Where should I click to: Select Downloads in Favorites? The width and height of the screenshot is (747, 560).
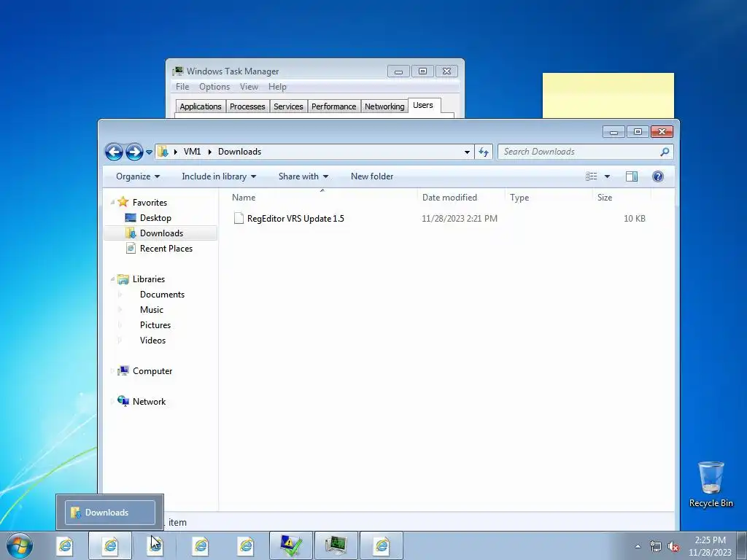coord(161,233)
